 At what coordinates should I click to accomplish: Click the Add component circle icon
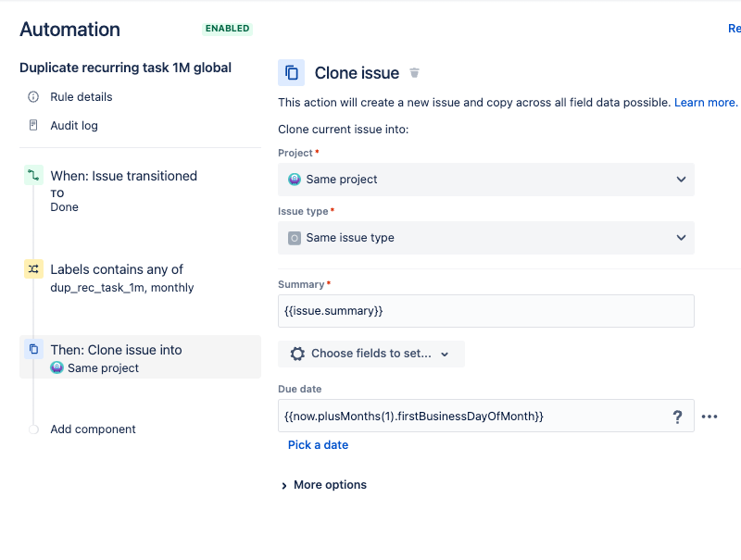coord(33,429)
